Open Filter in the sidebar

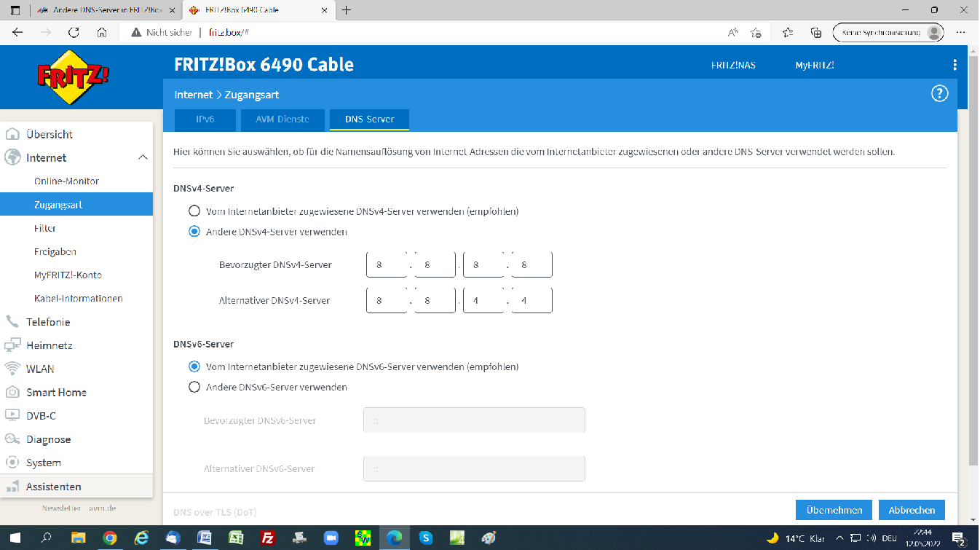(45, 228)
